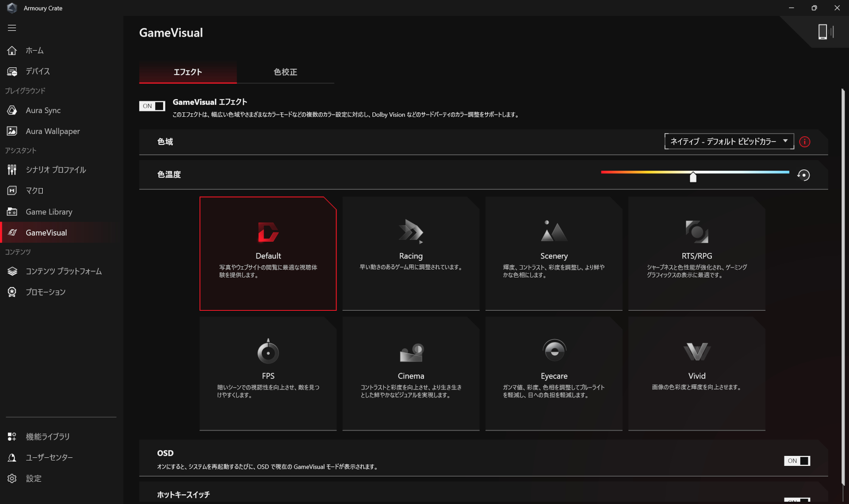
Task: Click the red info icon beside 色域
Action: click(805, 141)
